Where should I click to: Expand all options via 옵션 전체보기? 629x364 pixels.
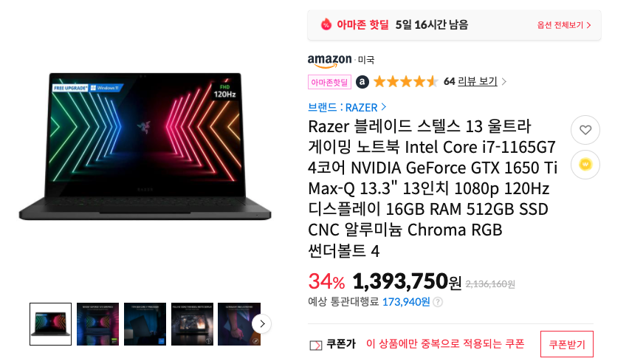pos(563,25)
